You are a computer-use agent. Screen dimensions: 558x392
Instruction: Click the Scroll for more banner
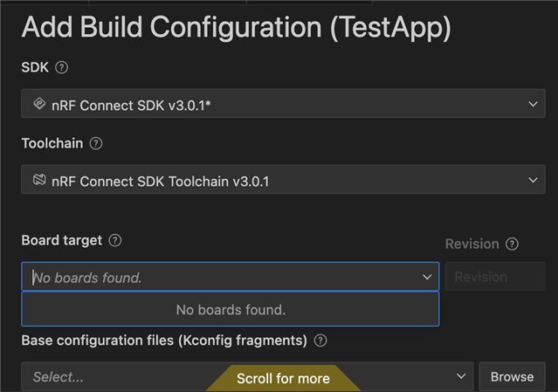coord(283,379)
